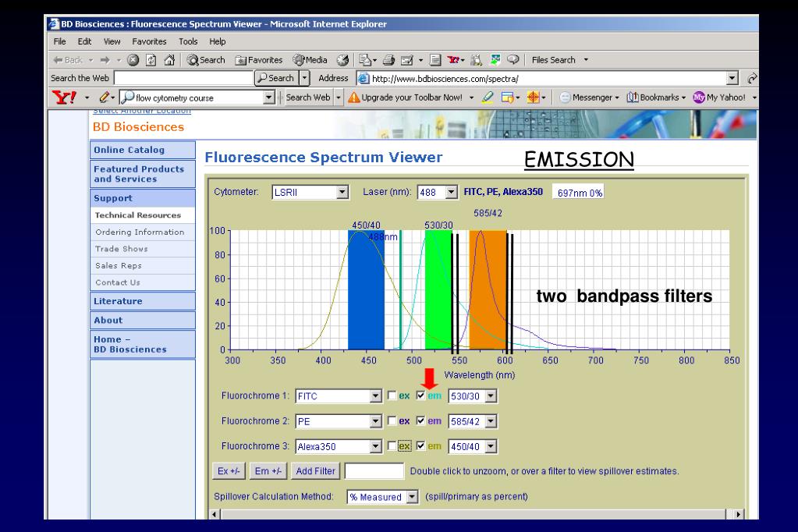Open the IE Search toolbar button
This screenshot has width=798, height=532.
[206, 60]
